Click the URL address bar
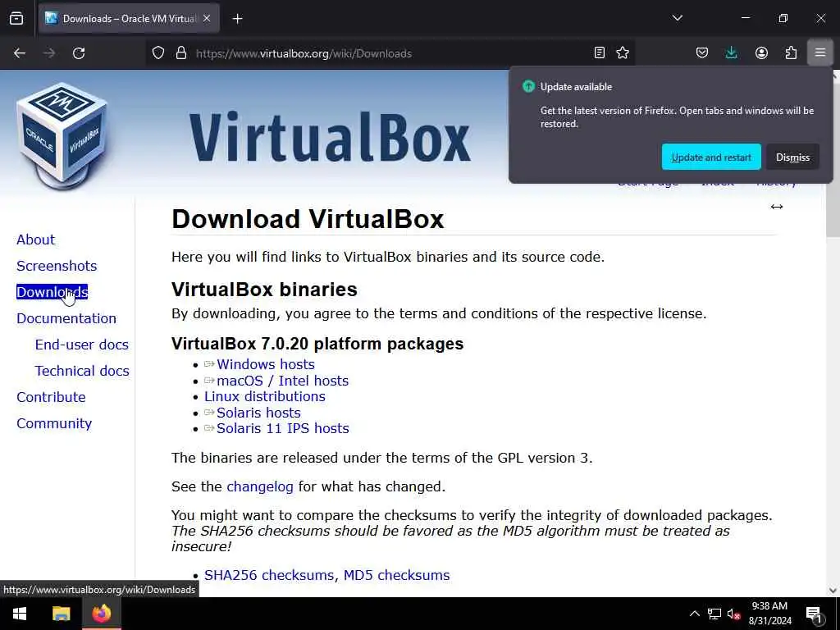 pos(390,53)
